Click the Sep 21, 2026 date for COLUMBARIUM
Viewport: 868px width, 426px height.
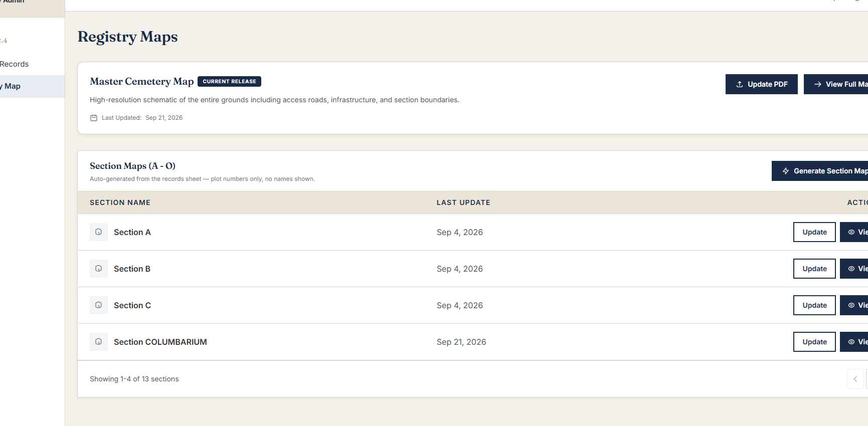(x=461, y=342)
